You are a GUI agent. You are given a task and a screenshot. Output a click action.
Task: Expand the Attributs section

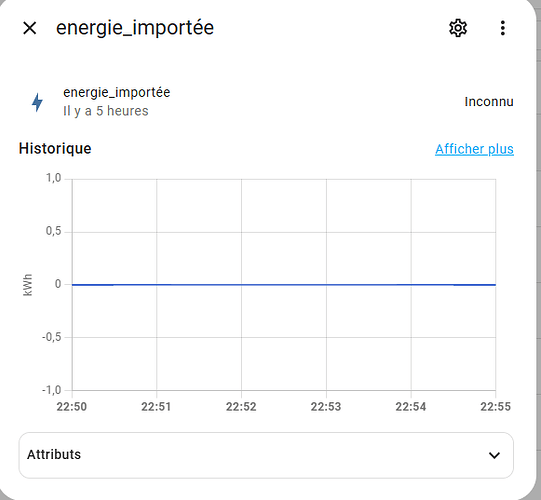(266, 455)
